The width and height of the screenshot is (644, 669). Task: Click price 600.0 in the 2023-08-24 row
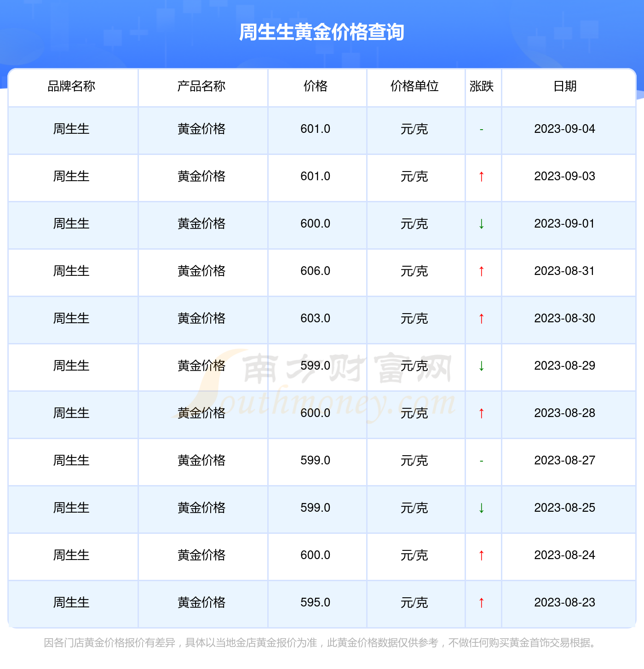point(316,555)
